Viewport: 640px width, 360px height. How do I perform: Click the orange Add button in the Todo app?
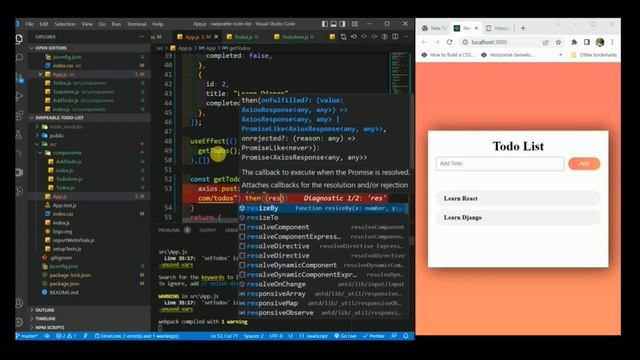[x=584, y=163]
